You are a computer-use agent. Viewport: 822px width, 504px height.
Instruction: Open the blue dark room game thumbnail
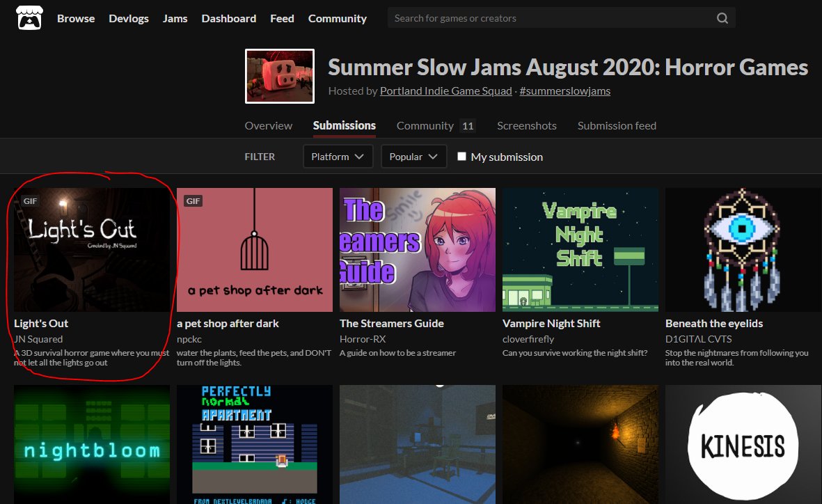point(418,444)
